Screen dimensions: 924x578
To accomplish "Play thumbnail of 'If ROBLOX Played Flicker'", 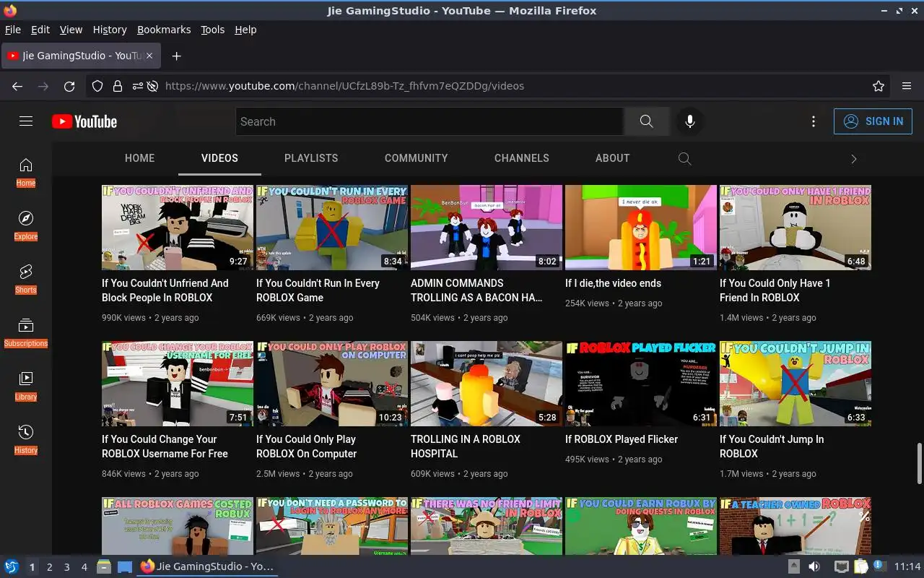I will pos(641,384).
